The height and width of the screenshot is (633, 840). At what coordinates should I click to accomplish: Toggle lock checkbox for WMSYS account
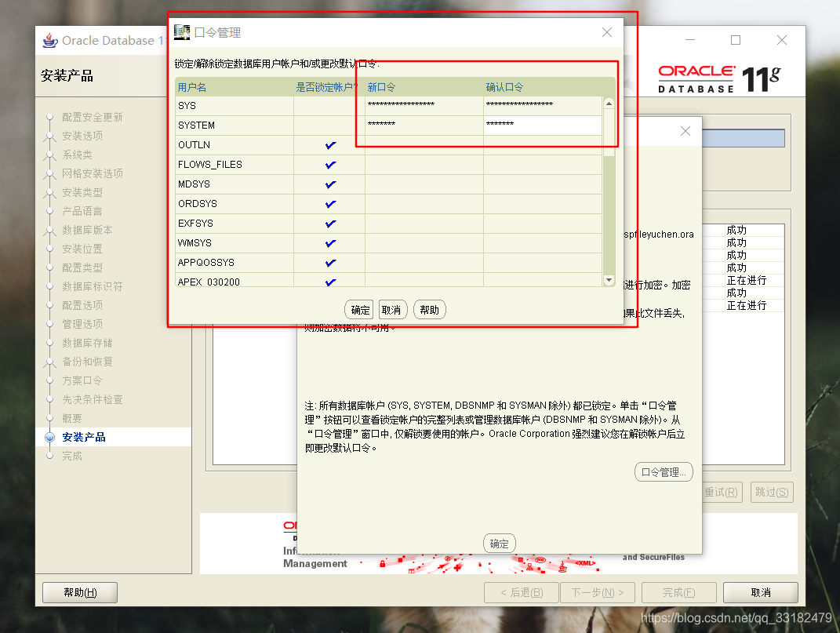point(330,243)
